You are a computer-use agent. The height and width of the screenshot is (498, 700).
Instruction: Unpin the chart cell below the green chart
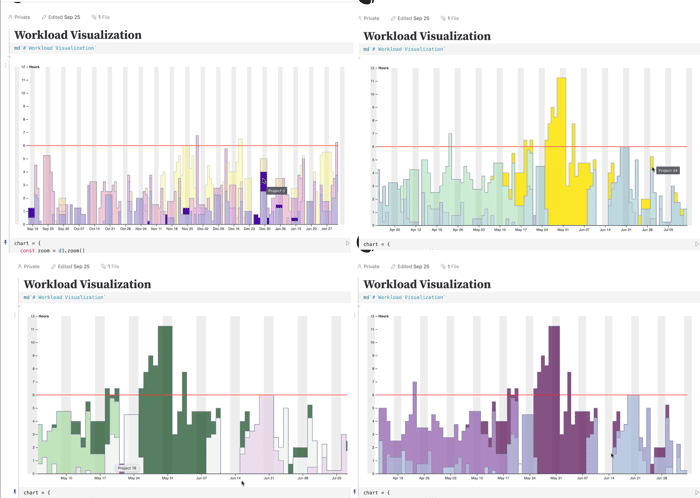15,492
